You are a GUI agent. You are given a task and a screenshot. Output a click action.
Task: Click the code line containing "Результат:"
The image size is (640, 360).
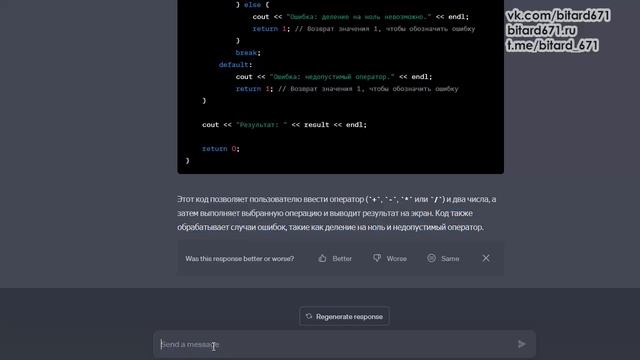point(284,125)
